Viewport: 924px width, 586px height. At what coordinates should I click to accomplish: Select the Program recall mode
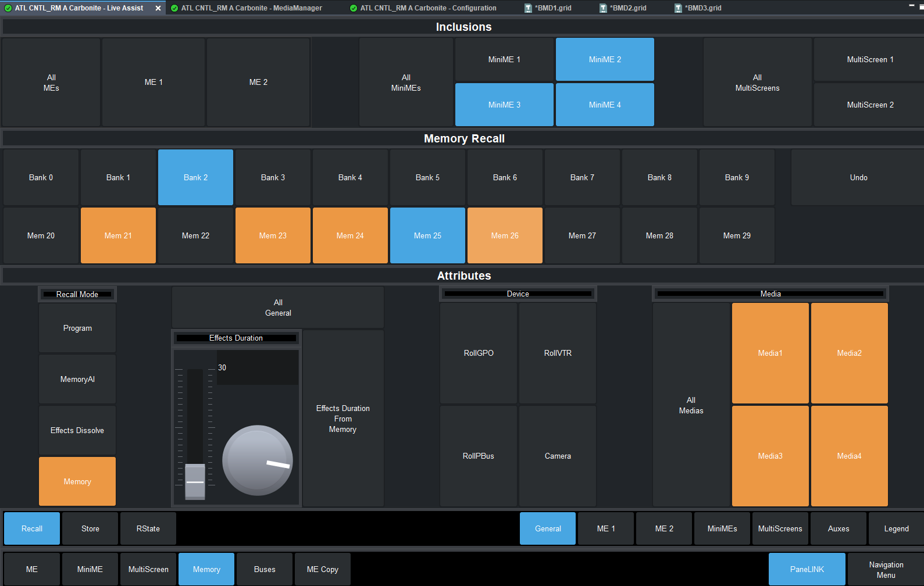point(77,328)
